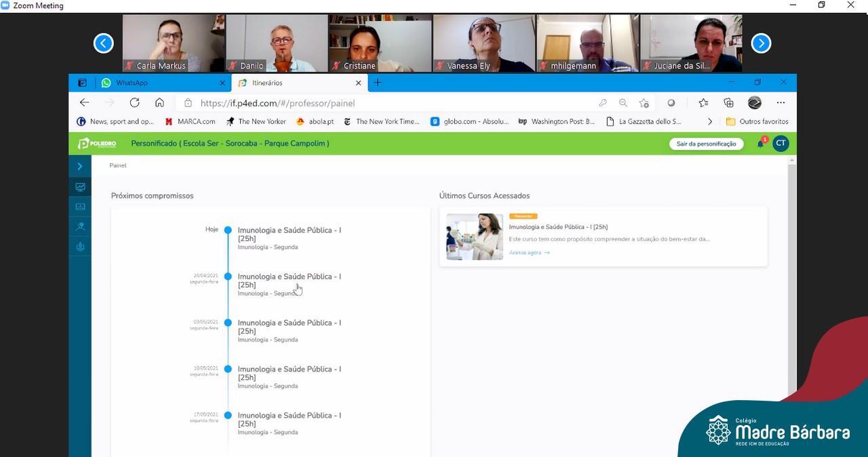Screen dimensions: 868x457
Task: Click the 26/04/2021 timeline marker dot
Action: [x=228, y=277]
